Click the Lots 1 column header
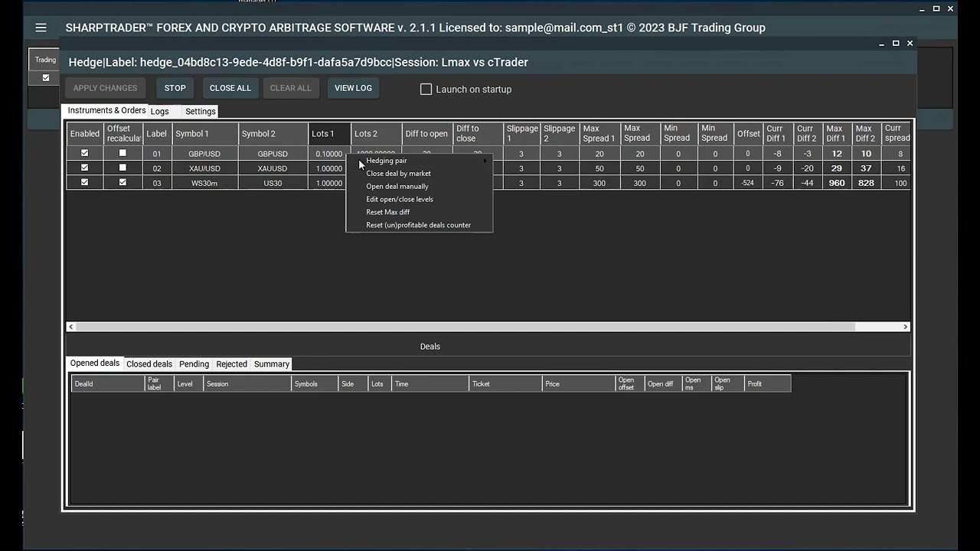 tap(329, 134)
